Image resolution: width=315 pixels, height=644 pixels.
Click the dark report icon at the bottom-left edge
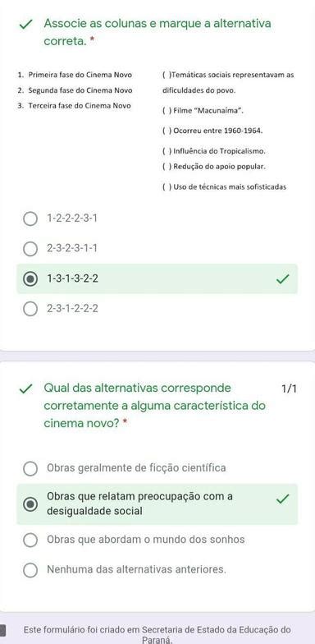2,631
